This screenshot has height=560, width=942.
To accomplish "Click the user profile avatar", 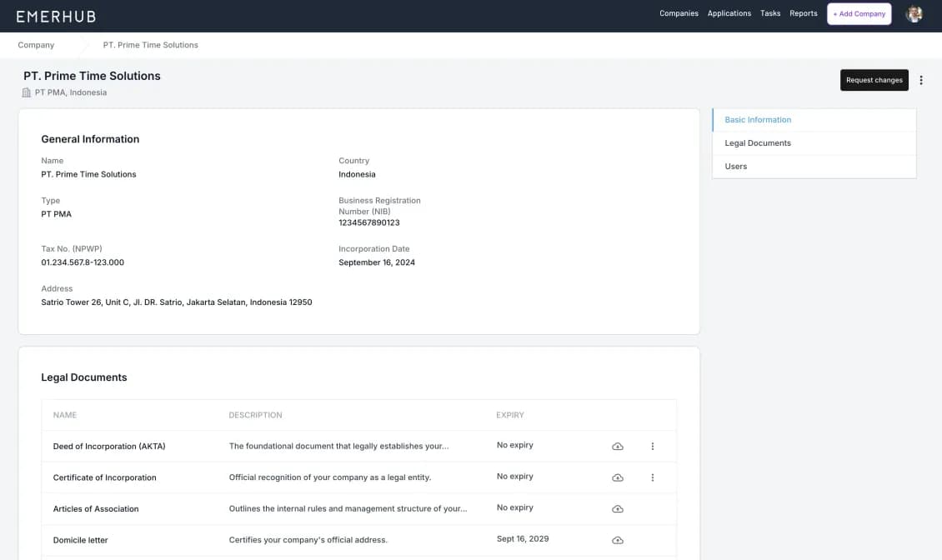I will (x=914, y=14).
